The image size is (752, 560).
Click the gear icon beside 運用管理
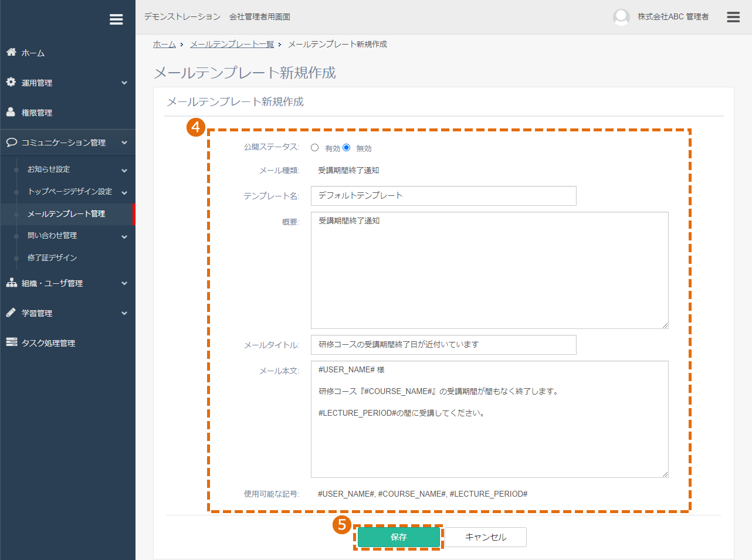click(11, 82)
